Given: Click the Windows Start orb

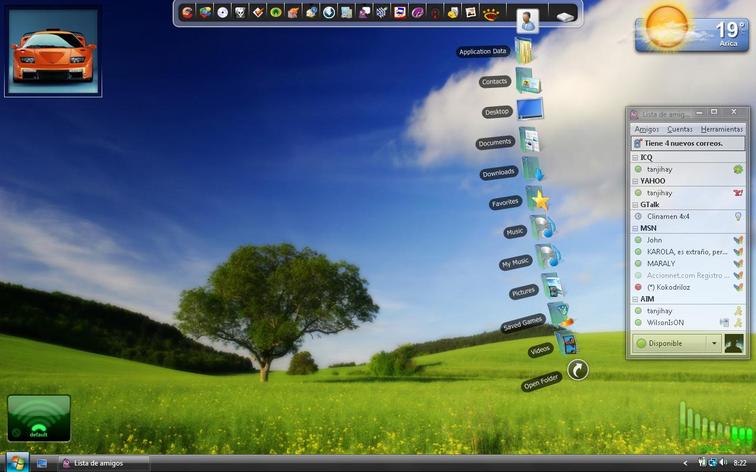Looking at the screenshot, I should [x=17, y=463].
